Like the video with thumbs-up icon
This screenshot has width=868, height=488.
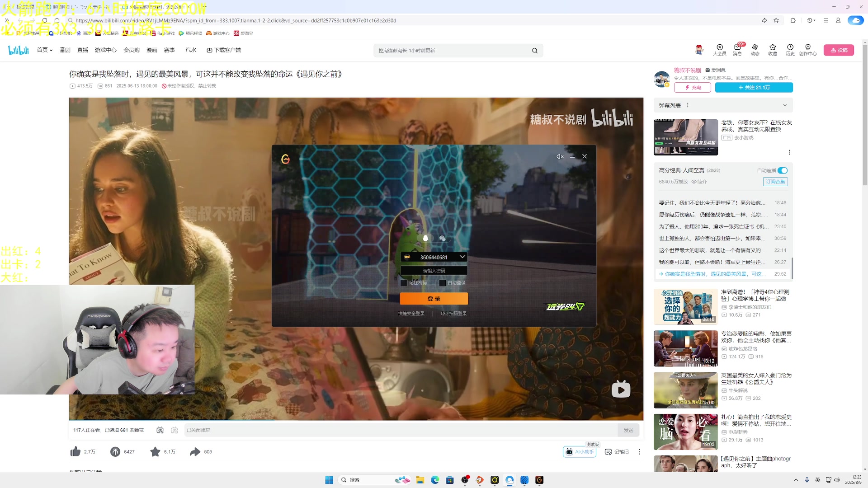75,451
